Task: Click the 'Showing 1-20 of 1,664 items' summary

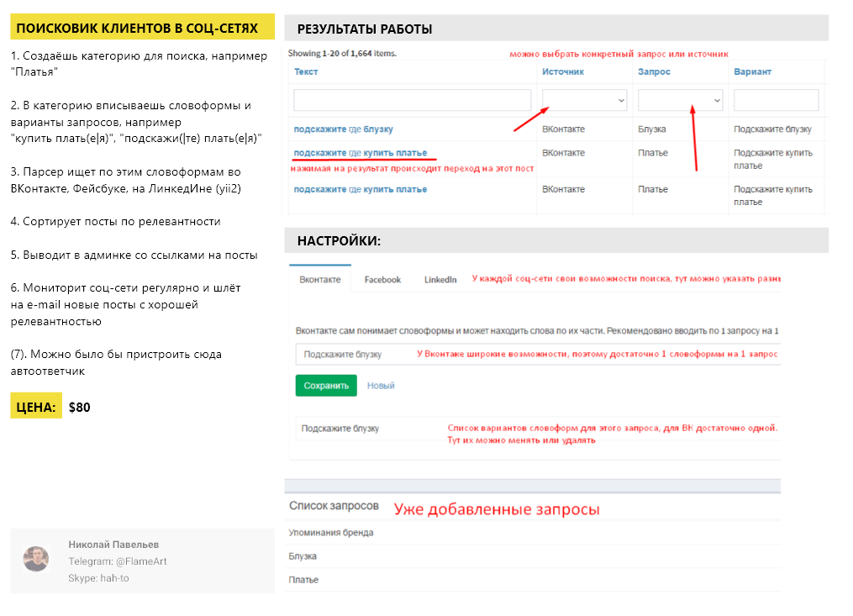Action: pyautogui.click(x=342, y=53)
